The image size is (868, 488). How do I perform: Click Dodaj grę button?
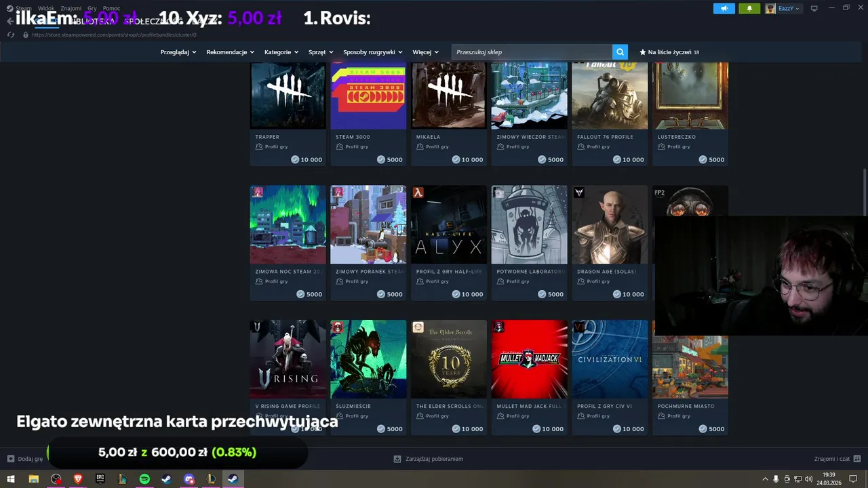pyautogui.click(x=24, y=459)
